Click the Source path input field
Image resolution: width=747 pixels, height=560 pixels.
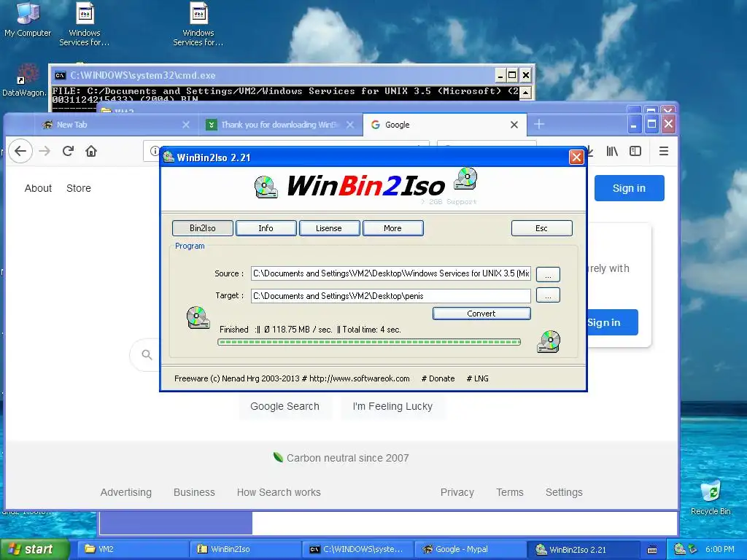tap(391, 273)
